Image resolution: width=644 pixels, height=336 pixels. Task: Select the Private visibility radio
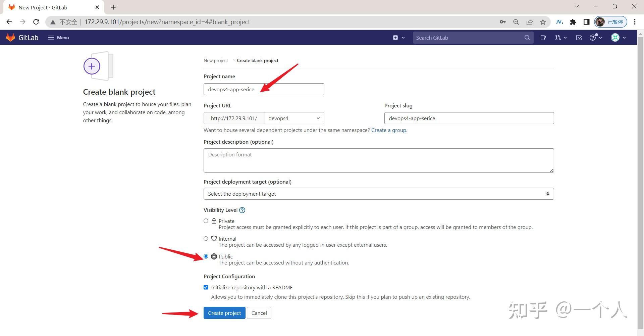point(206,221)
